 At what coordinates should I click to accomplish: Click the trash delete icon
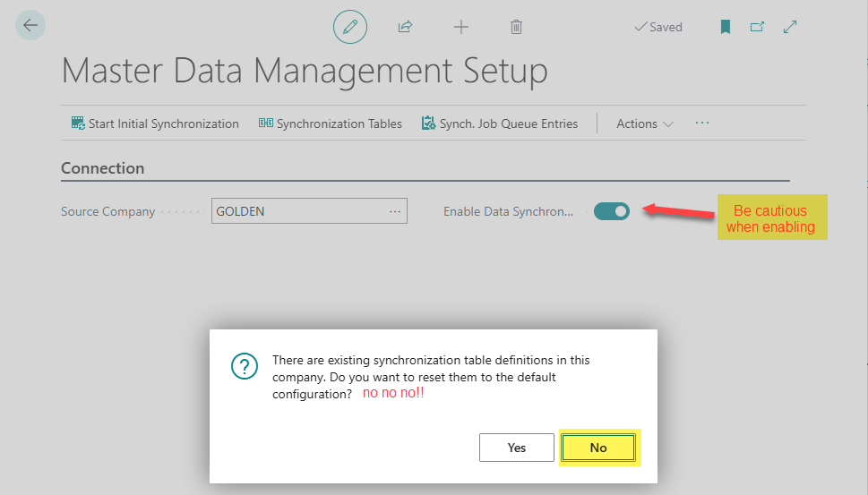(516, 27)
